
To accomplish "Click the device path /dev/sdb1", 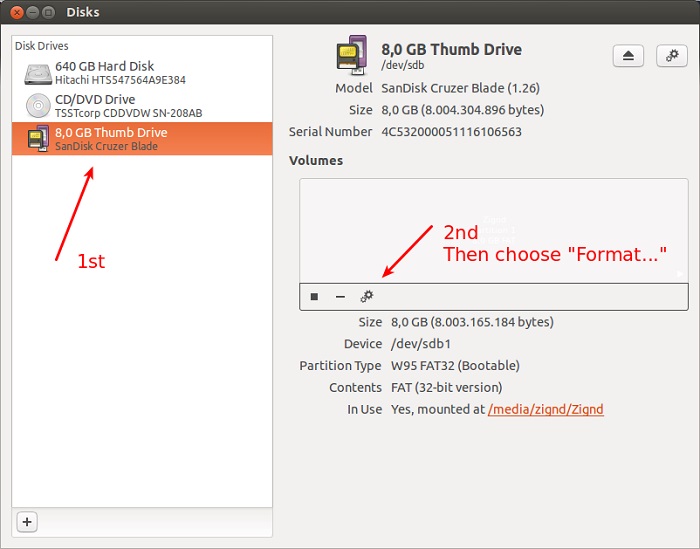I will tap(421, 344).
